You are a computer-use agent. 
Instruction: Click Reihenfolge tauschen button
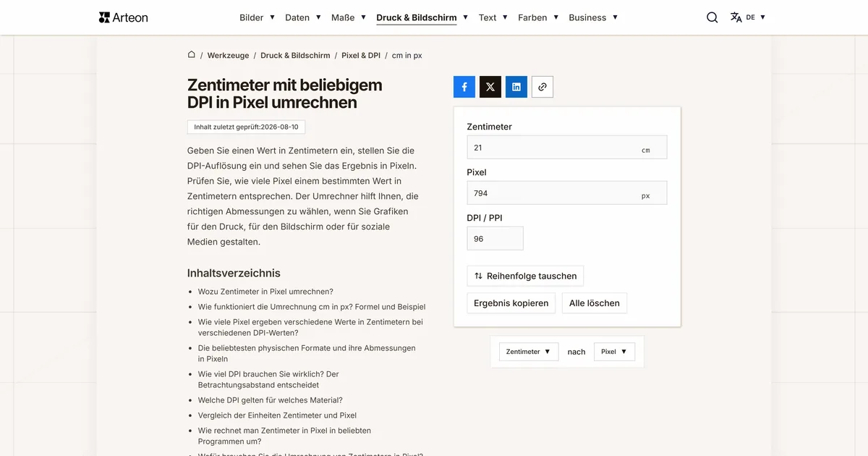(525, 276)
